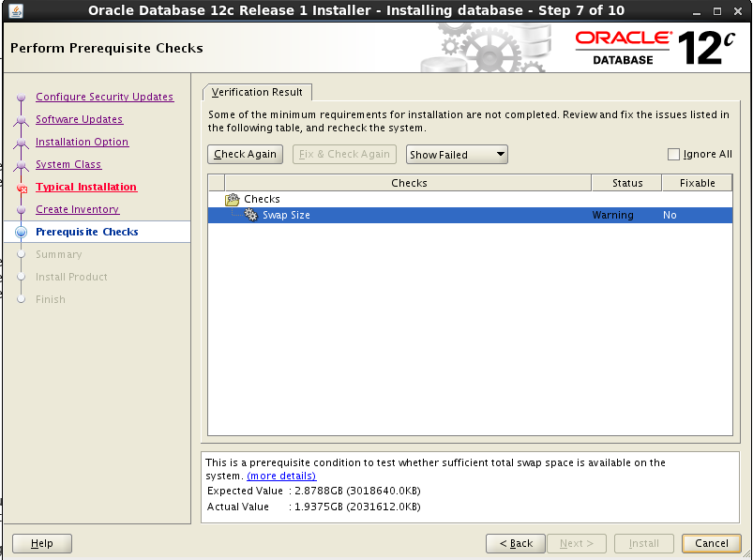This screenshot has height=560, width=753.
Task: Click the Install Product step label
Action: click(71, 277)
